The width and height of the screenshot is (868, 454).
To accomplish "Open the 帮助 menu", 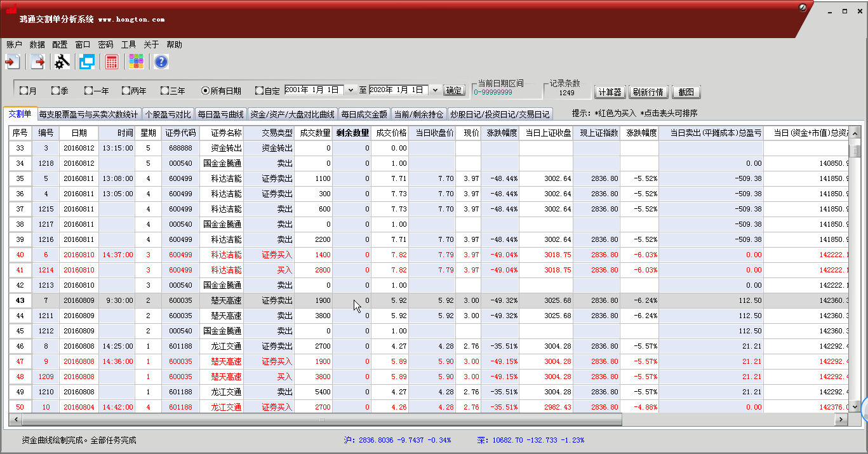I will (x=174, y=44).
